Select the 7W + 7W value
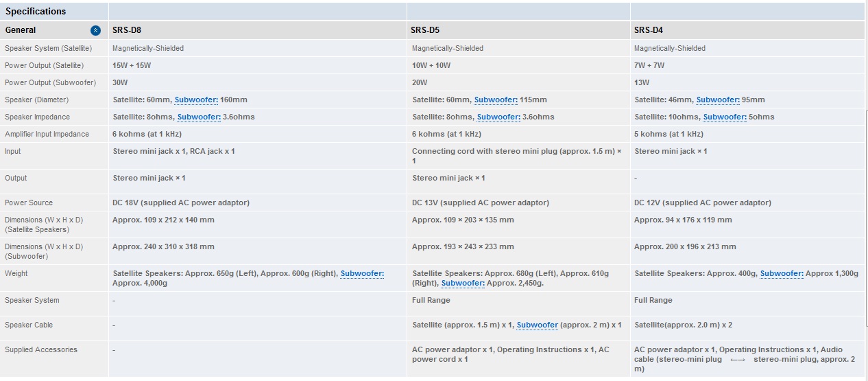Image resolution: width=868 pixels, height=381 pixels. [649, 65]
